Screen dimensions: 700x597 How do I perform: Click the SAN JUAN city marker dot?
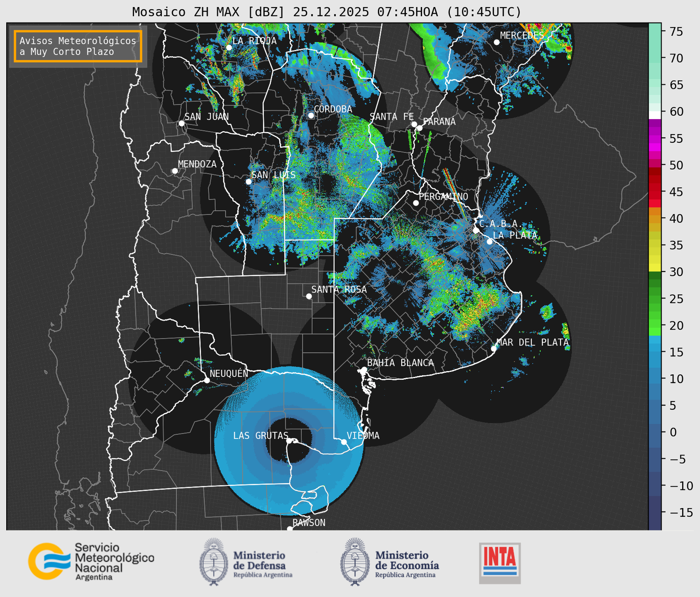pos(181,123)
